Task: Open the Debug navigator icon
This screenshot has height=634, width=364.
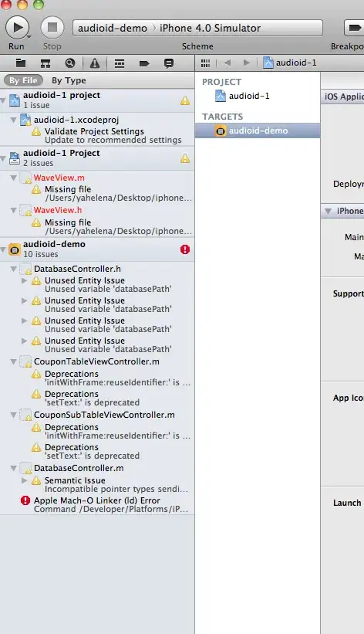Action: (x=120, y=63)
